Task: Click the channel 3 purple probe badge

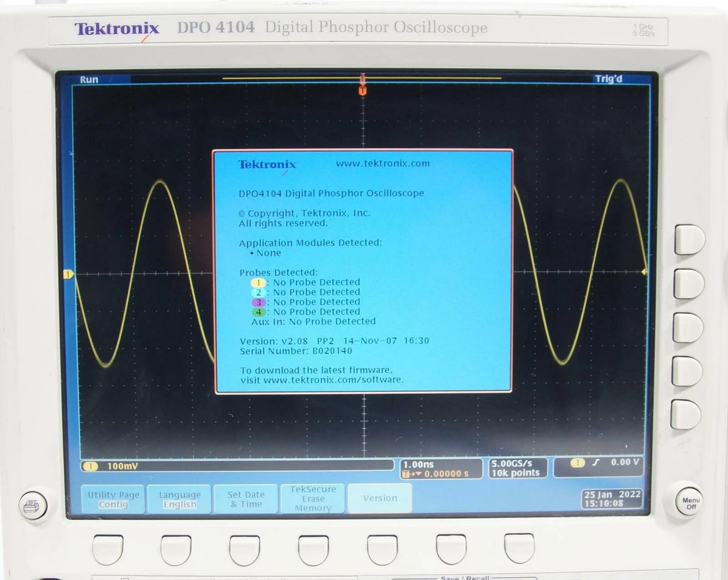Action: [x=258, y=302]
